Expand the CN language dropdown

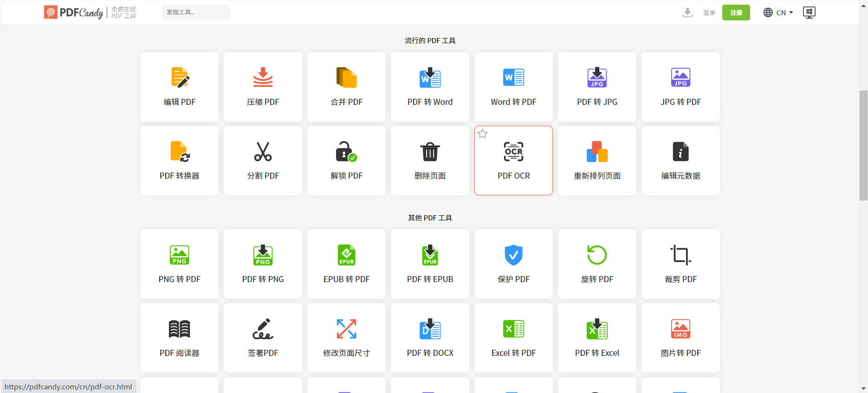tap(778, 13)
